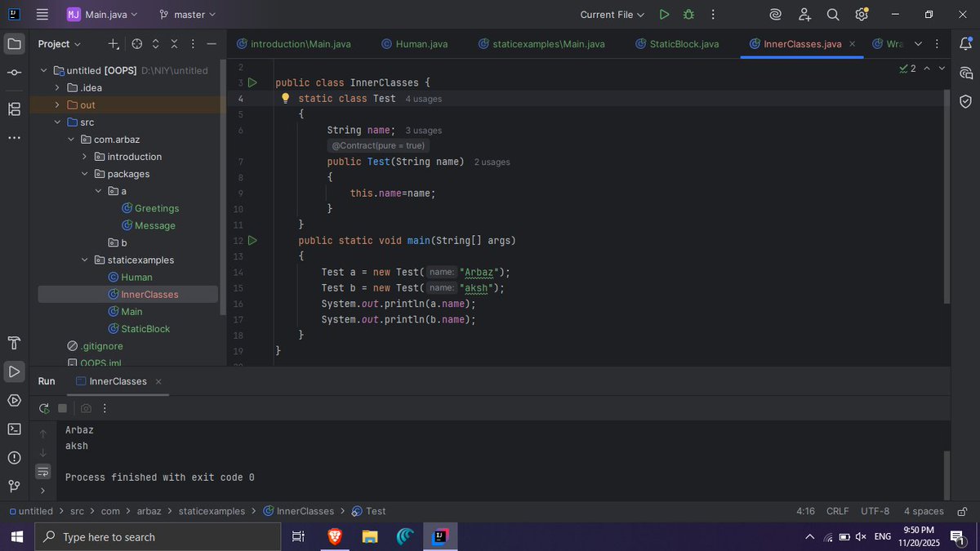Run main via gutter play icon on line 12
Image resolution: width=980 pixels, height=551 pixels.
click(253, 240)
